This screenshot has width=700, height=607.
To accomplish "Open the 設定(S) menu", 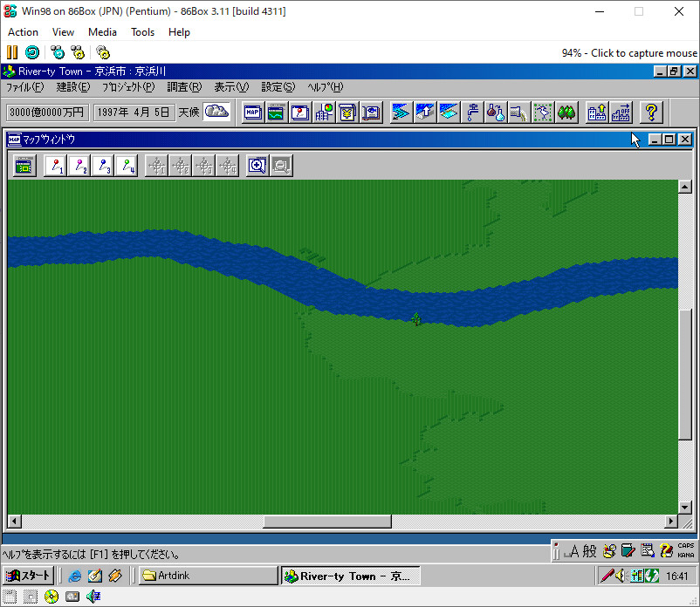I will click(278, 87).
